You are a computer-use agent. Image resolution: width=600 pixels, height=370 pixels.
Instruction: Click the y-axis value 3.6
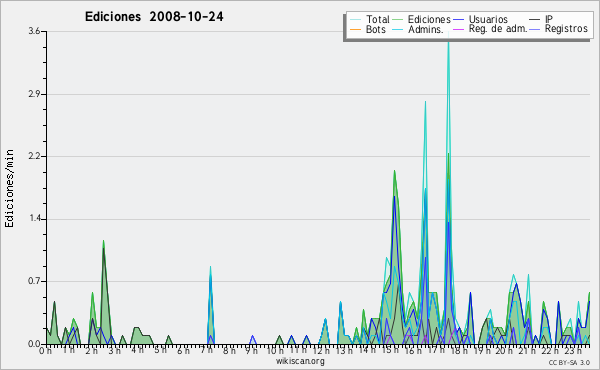click(x=34, y=31)
